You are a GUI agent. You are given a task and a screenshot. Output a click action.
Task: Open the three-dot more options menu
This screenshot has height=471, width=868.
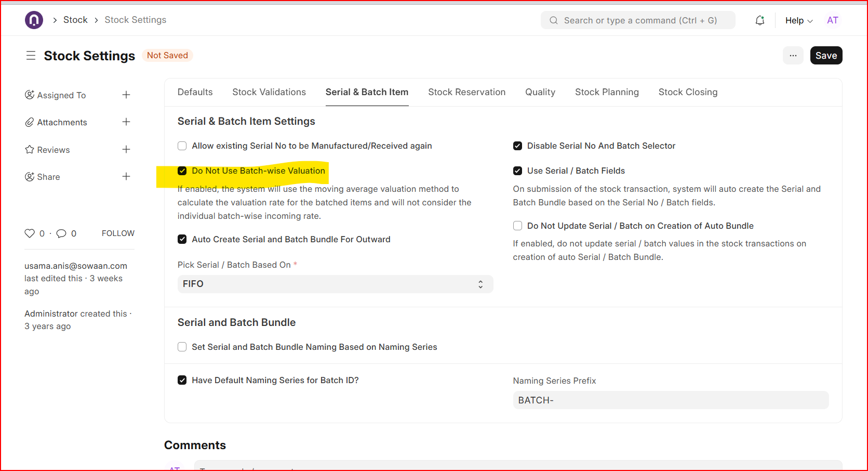tap(793, 56)
